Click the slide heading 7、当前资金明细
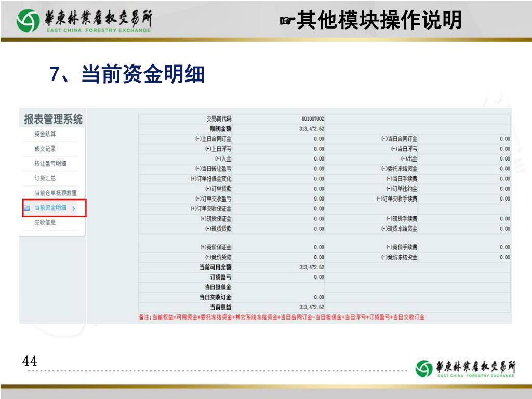 127,74
